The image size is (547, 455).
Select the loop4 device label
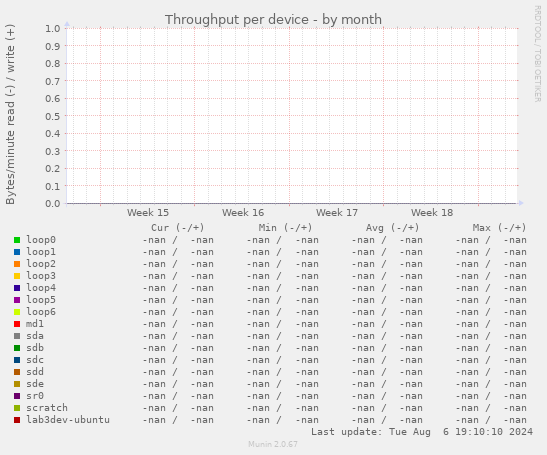click(x=41, y=288)
